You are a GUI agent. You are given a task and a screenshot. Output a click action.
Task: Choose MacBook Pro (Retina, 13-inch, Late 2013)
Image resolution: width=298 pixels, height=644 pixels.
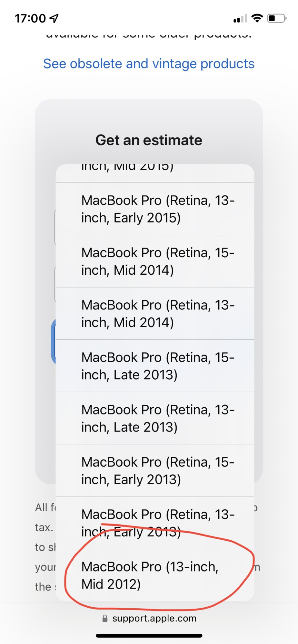point(155,418)
